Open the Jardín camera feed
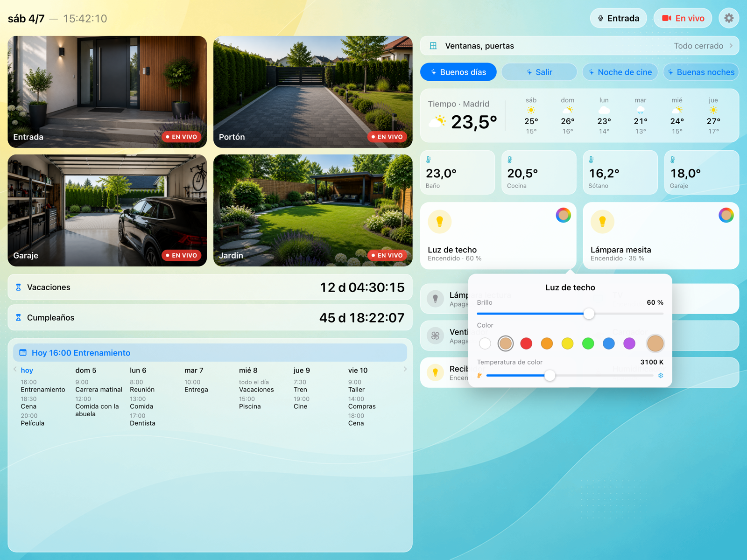This screenshot has height=560, width=747. 313,210
